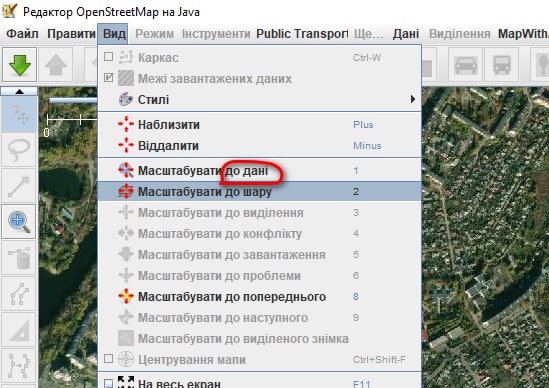Viewport: 549px width, 388px height.
Task: Open the Файл menu
Action: (22, 34)
